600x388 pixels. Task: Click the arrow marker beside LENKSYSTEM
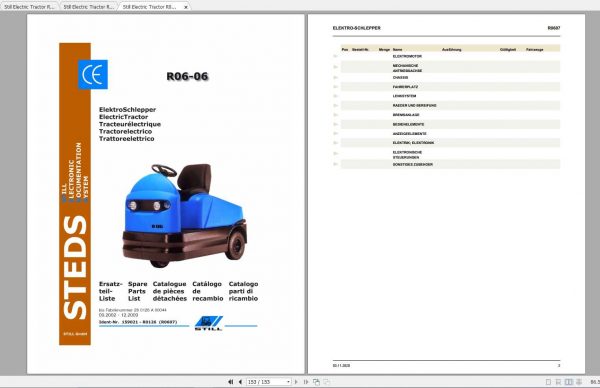click(336, 96)
